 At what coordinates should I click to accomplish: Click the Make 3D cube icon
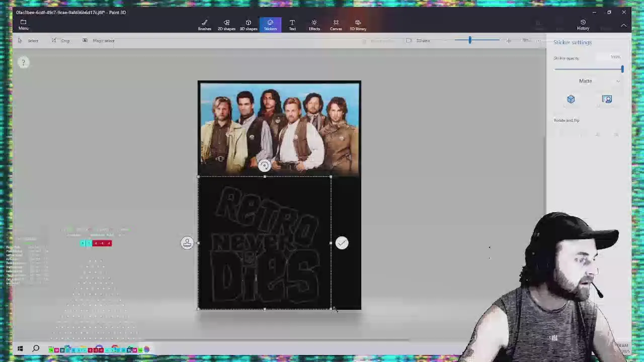(x=571, y=100)
